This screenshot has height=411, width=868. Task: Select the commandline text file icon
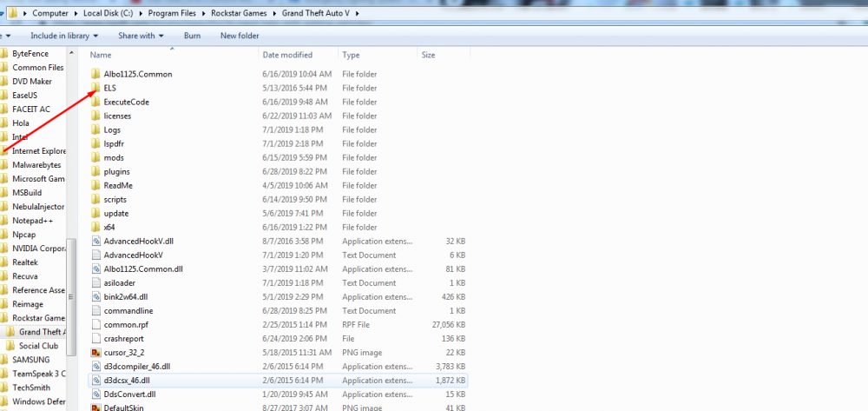pos(95,311)
